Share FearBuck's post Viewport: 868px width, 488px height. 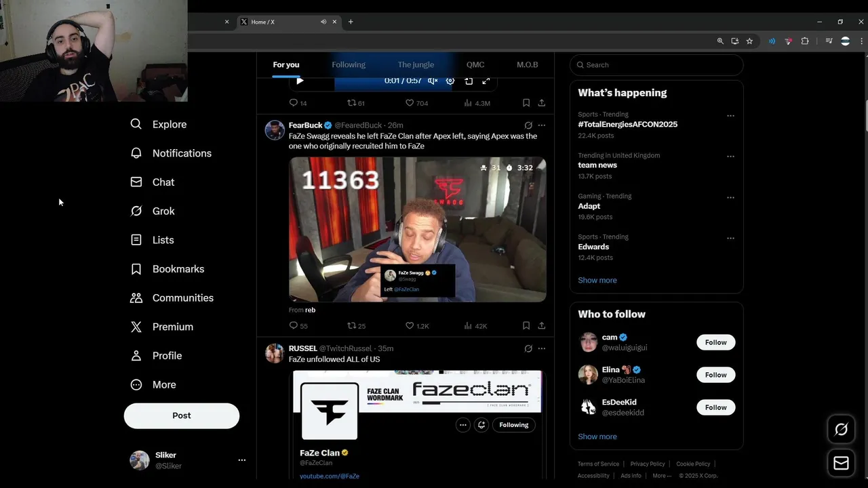click(x=541, y=326)
